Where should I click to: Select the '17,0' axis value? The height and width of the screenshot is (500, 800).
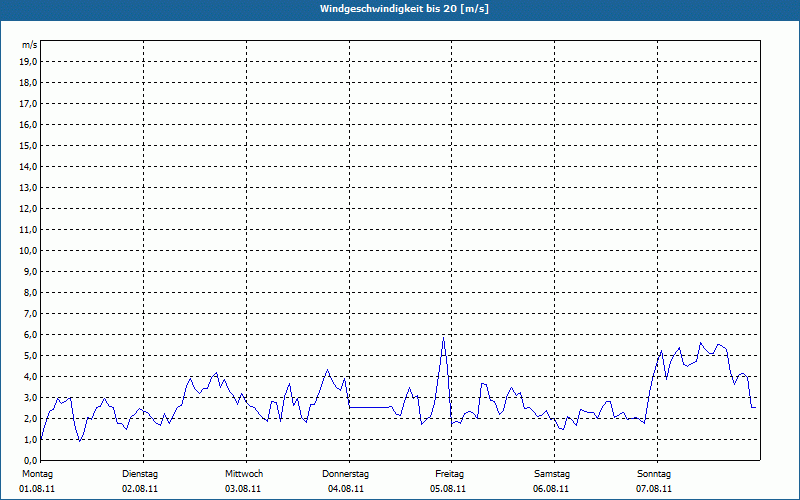(x=28, y=104)
